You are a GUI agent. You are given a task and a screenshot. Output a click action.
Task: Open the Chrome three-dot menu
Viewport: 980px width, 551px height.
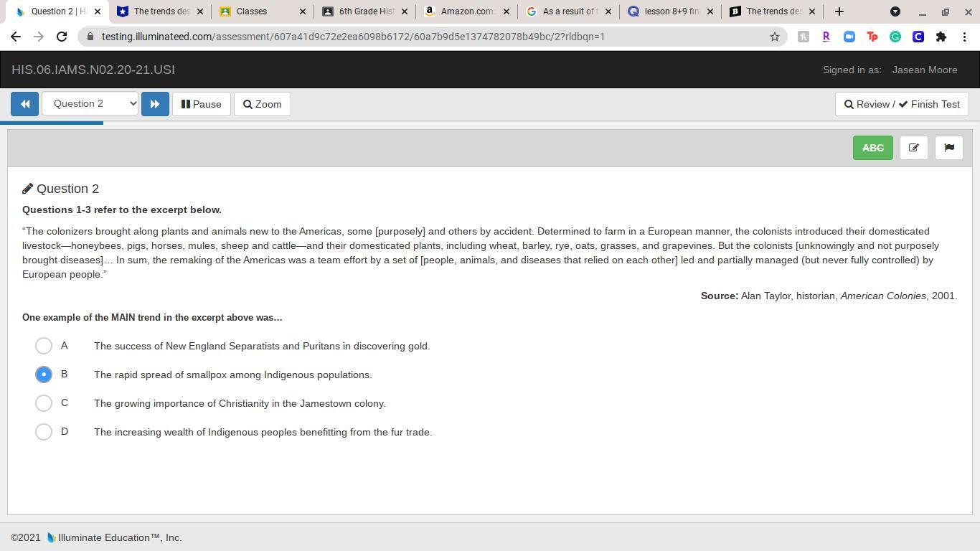click(x=964, y=37)
